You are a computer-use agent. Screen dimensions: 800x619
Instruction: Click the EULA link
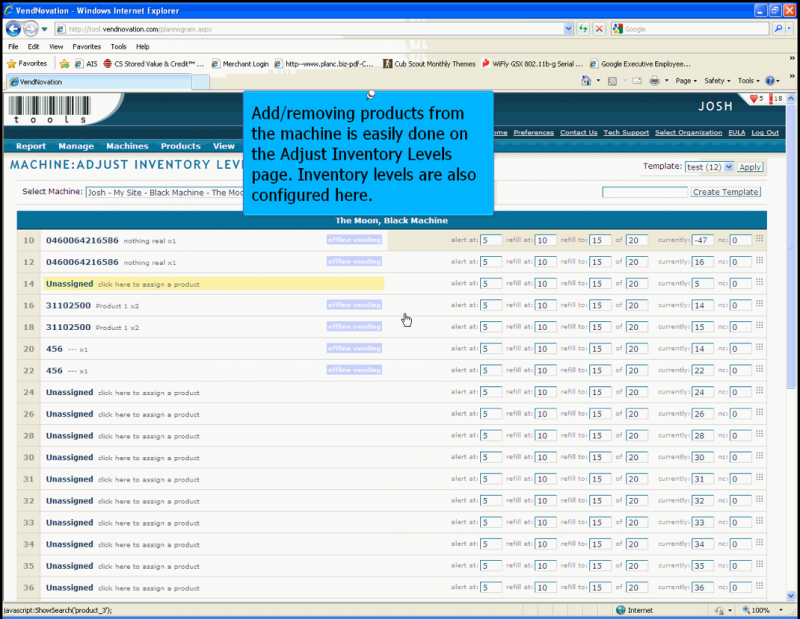[736, 133]
